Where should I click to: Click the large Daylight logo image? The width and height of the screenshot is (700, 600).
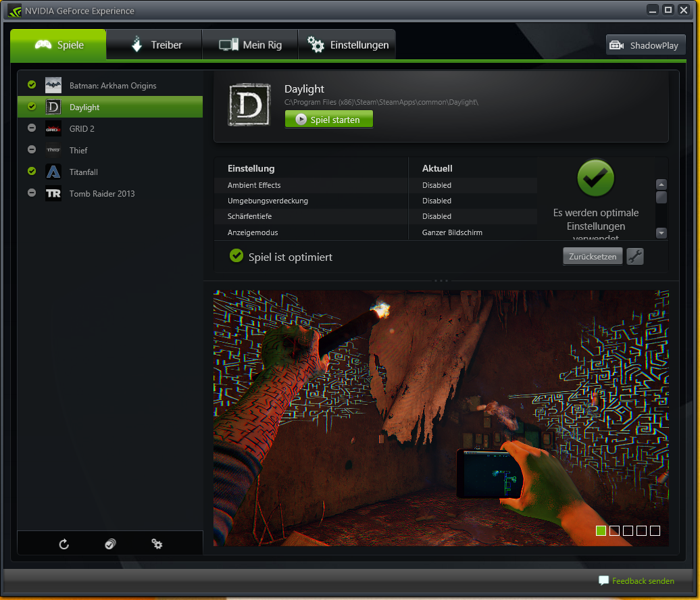coord(249,105)
